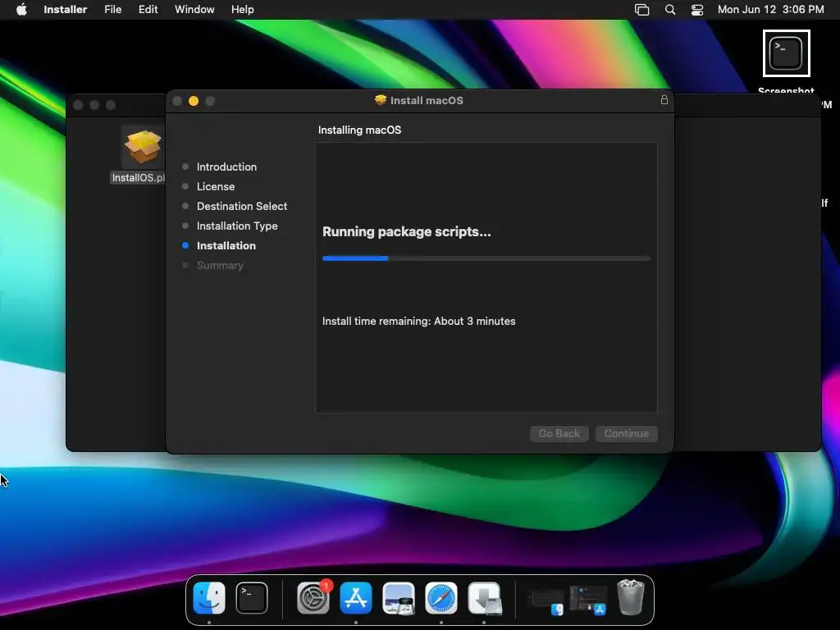Open App Store from the Dock
The width and height of the screenshot is (840, 630).
(x=356, y=598)
